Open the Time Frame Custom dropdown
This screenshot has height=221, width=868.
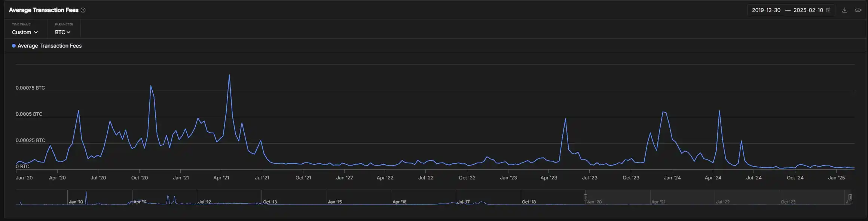coord(25,32)
